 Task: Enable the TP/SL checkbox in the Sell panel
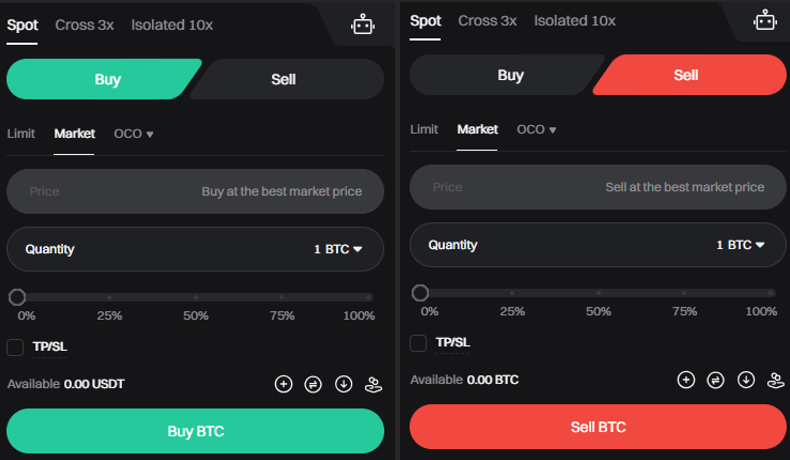point(418,343)
